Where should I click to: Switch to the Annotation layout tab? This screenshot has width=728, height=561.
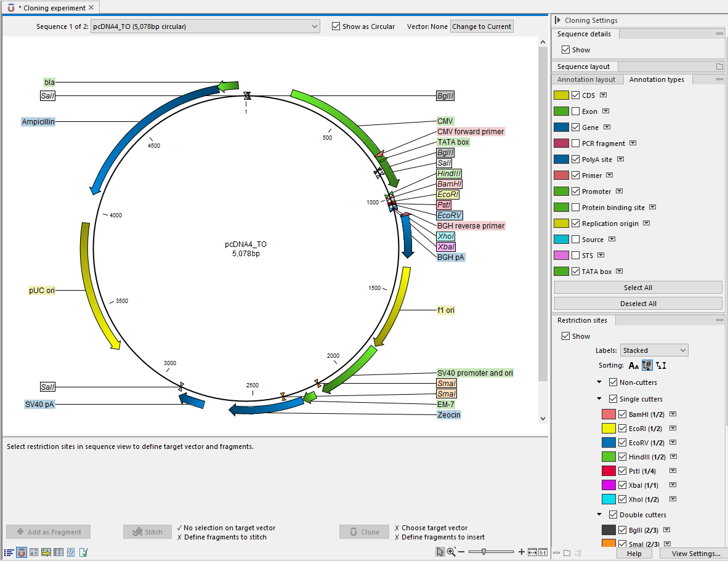[x=586, y=79]
